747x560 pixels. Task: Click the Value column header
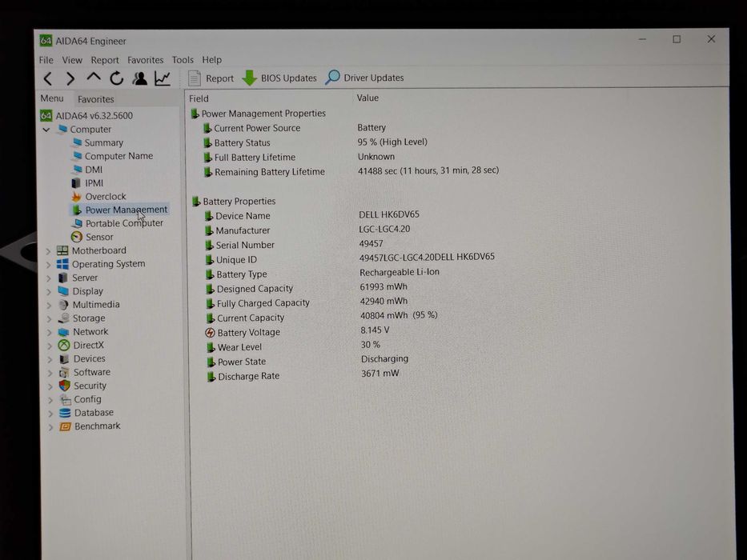pos(367,98)
